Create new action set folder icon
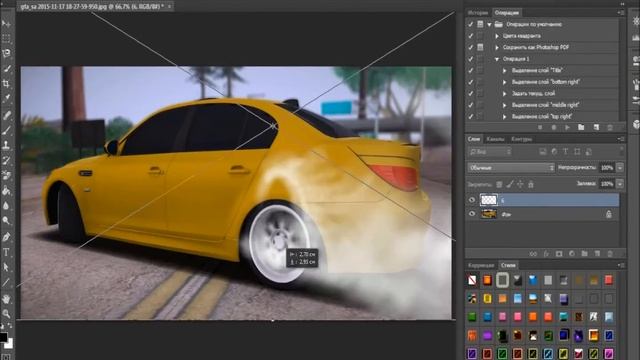The width and height of the screenshot is (640, 360). pyautogui.click(x=581, y=128)
